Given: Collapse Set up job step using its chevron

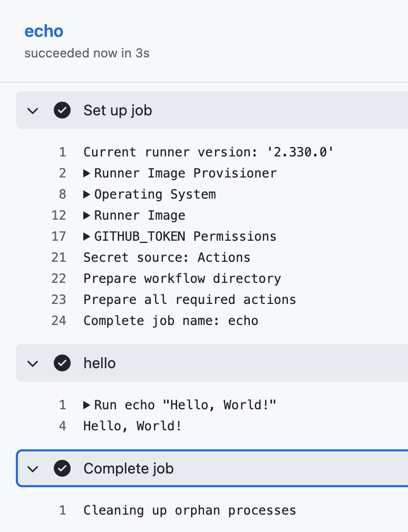Looking at the screenshot, I should (33, 111).
